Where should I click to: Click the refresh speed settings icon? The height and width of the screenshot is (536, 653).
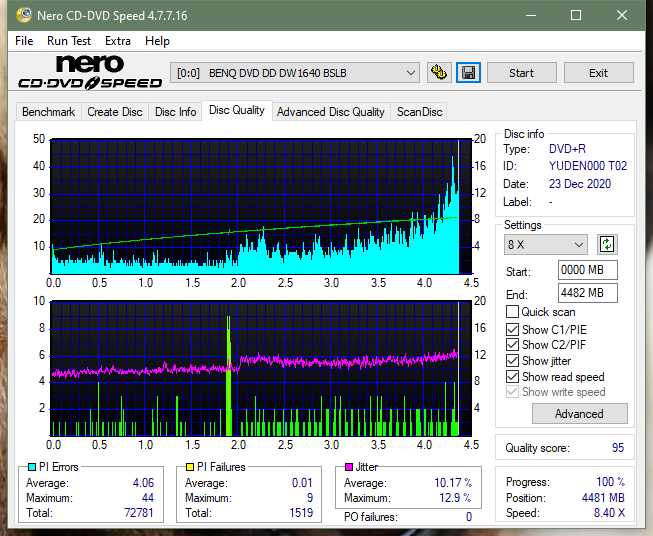(x=607, y=244)
